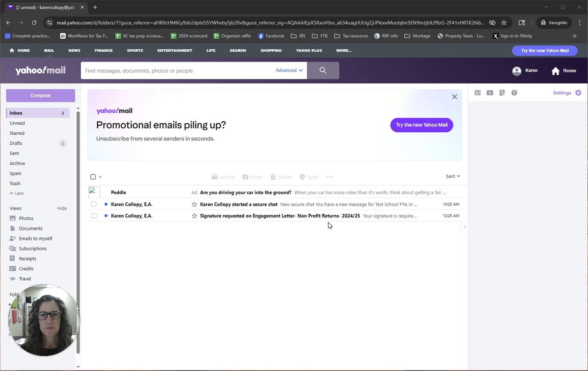This screenshot has height=371, width=588.
Task: Click Delete trash toolbar button
Action: click(x=281, y=177)
